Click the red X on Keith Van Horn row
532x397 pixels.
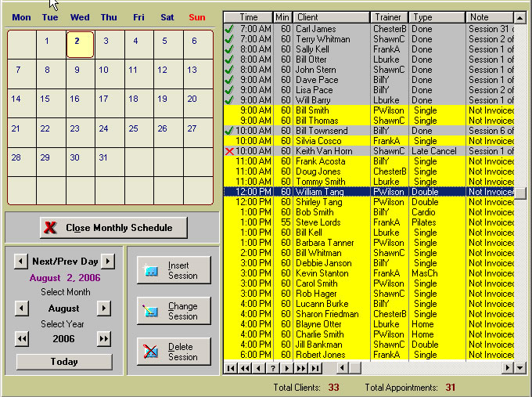[x=229, y=151]
